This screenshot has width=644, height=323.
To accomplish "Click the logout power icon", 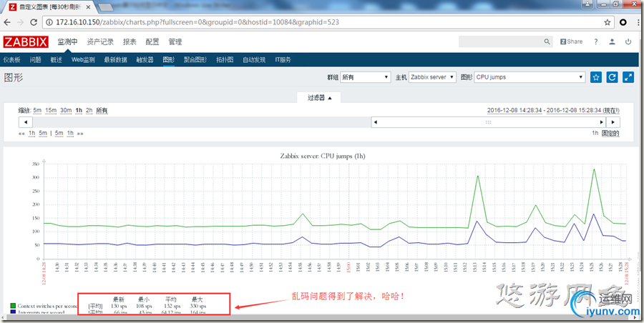I will pos(628,41).
